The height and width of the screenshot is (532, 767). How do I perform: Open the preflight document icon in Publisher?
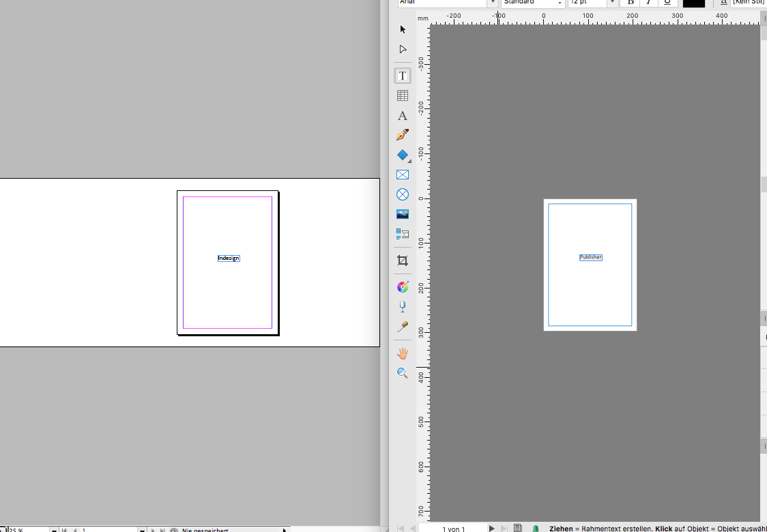point(518,528)
